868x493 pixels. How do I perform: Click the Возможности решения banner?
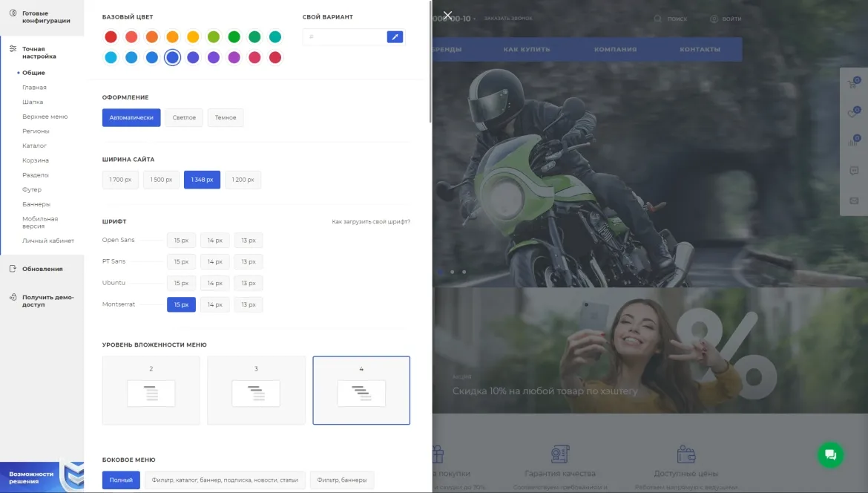tap(42, 477)
